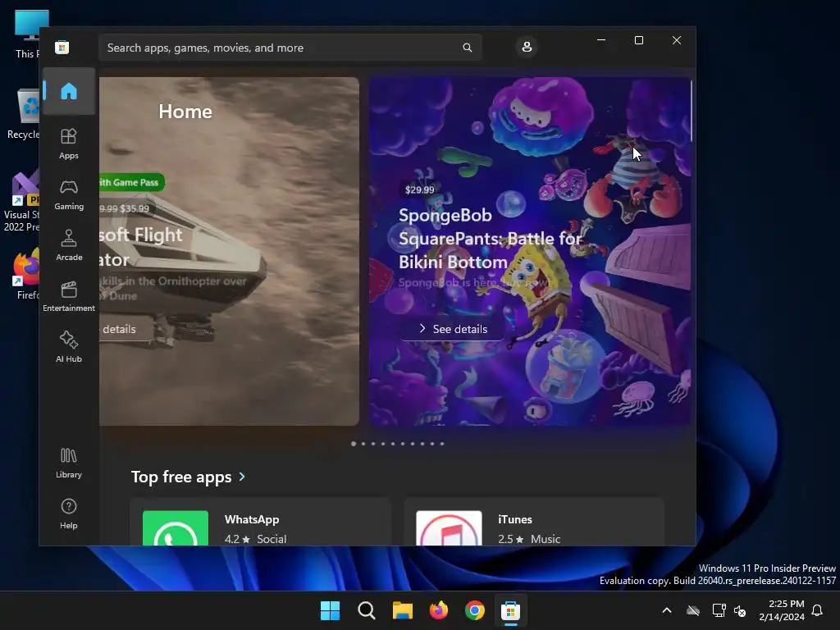The image size is (840, 630).
Task: Open details of the Flight Simulator banner
Action: [125, 329]
